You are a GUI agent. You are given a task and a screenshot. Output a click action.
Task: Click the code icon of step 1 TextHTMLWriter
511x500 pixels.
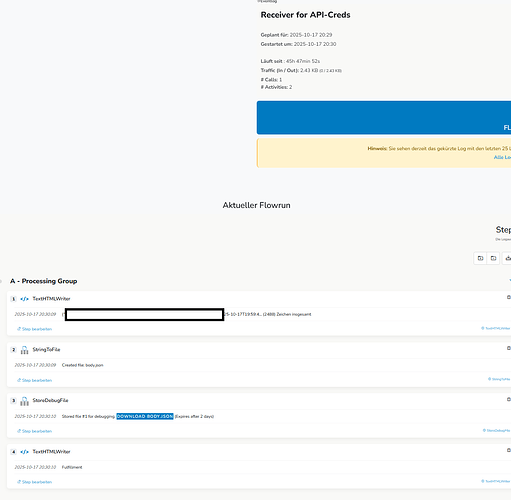point(24,299)
